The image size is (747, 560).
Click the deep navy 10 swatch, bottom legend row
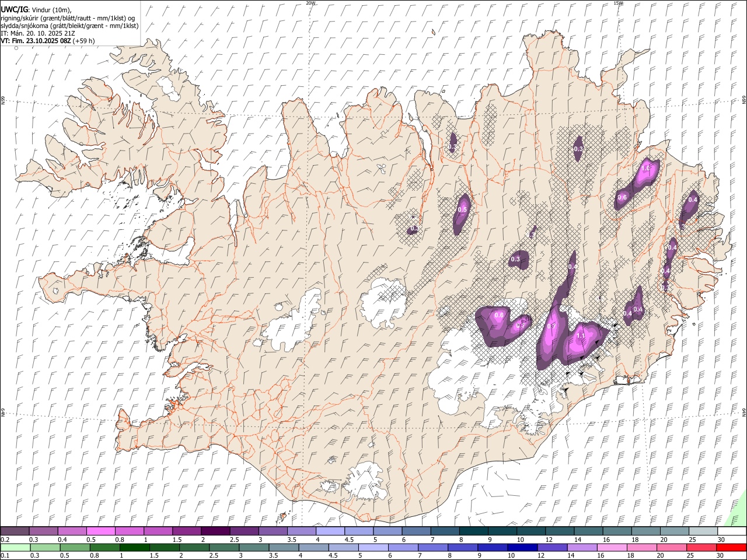[x=522, y=547]
